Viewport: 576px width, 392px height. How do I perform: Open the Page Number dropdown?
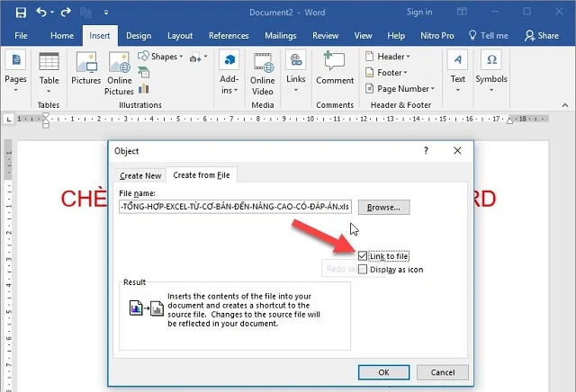400,89
